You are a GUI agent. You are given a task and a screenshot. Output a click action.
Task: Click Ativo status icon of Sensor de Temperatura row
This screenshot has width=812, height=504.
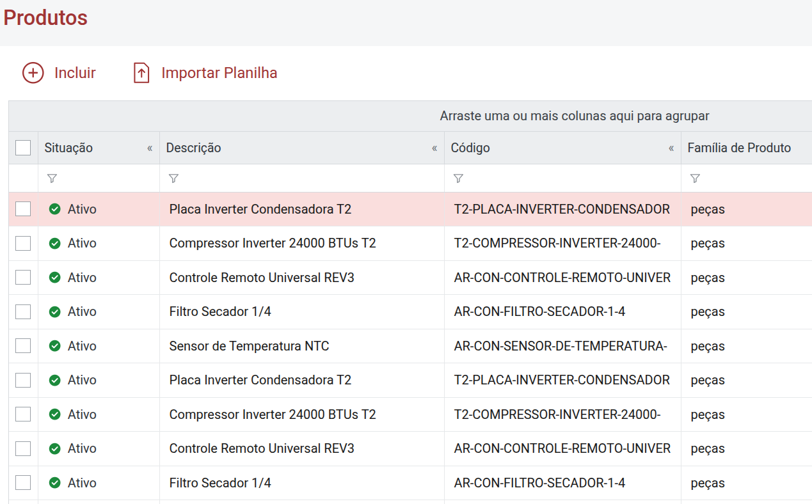pyautogui.click(x=55, y=346)
